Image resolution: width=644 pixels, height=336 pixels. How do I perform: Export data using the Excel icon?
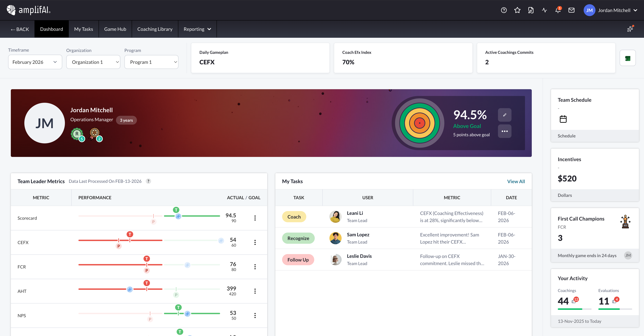pyautogui.click(x=628, y=58)
